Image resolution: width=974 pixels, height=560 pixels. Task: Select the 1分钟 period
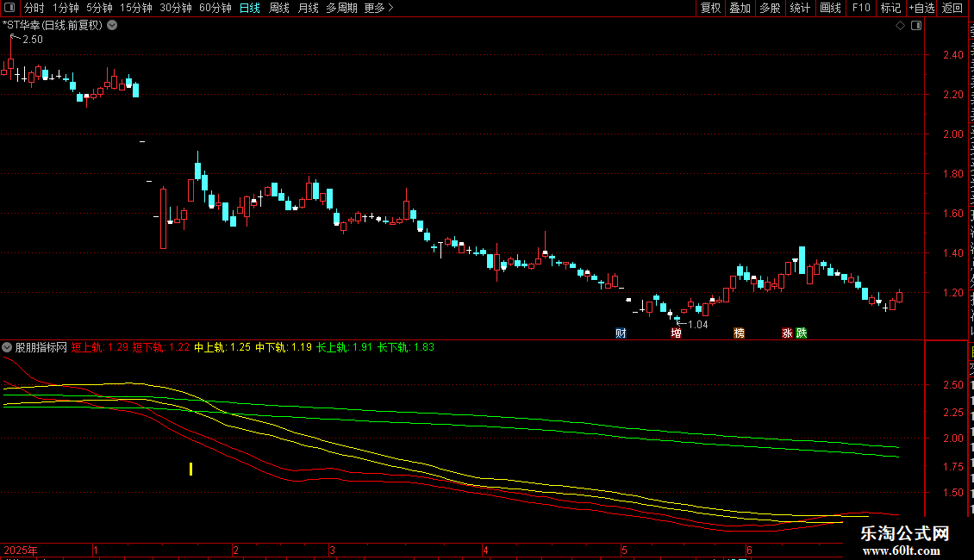[66, 8]
